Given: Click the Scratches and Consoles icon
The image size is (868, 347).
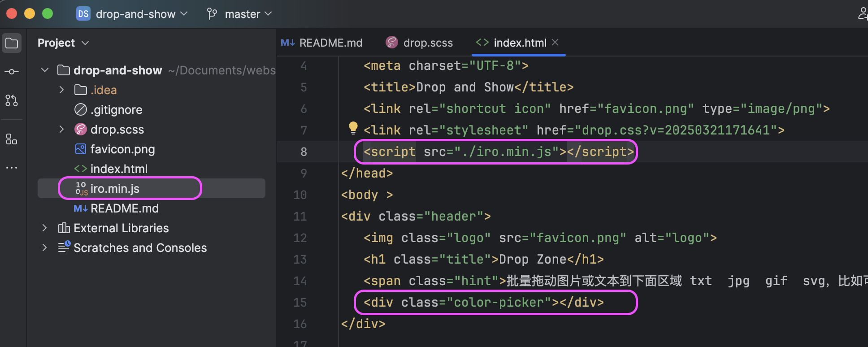Looking at the screenshot, I should click(x=64, y=247).
